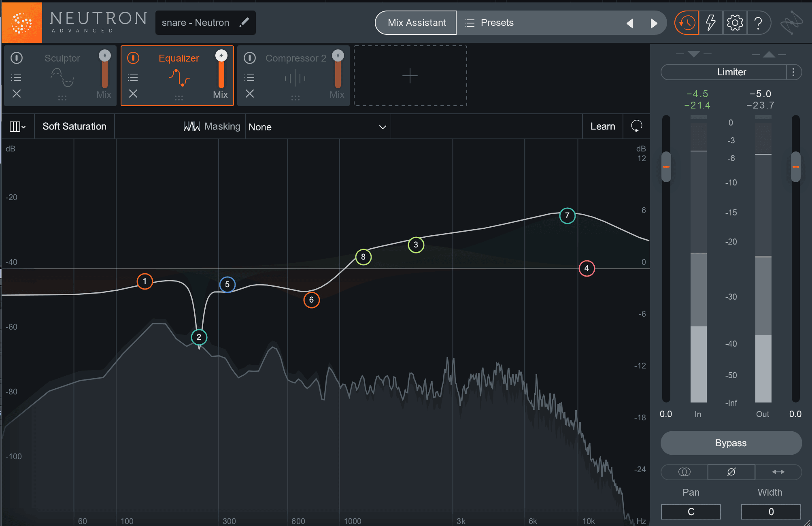
Task: Toggle Equalizer module power button
Action: [x=133, y=58]
